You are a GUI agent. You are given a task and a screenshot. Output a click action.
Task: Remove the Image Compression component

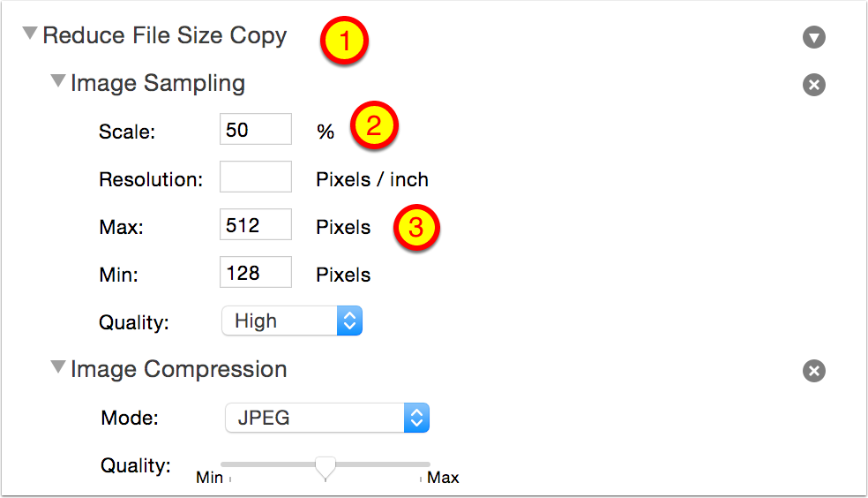coord(813,371)
